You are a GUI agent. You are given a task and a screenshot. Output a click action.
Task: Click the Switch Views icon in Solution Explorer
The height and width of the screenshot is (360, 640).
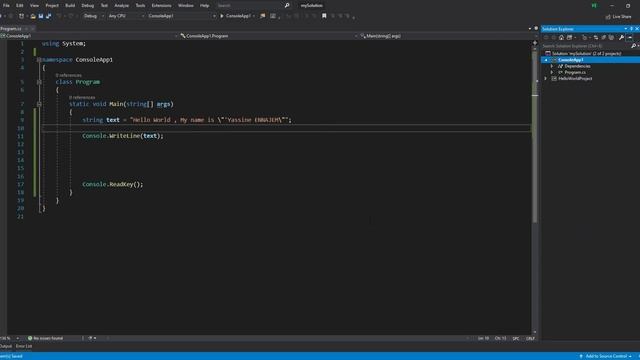(569, 38)
